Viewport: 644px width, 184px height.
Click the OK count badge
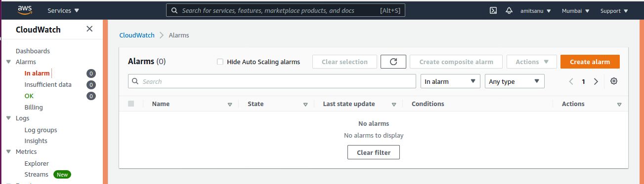[91, 96]
